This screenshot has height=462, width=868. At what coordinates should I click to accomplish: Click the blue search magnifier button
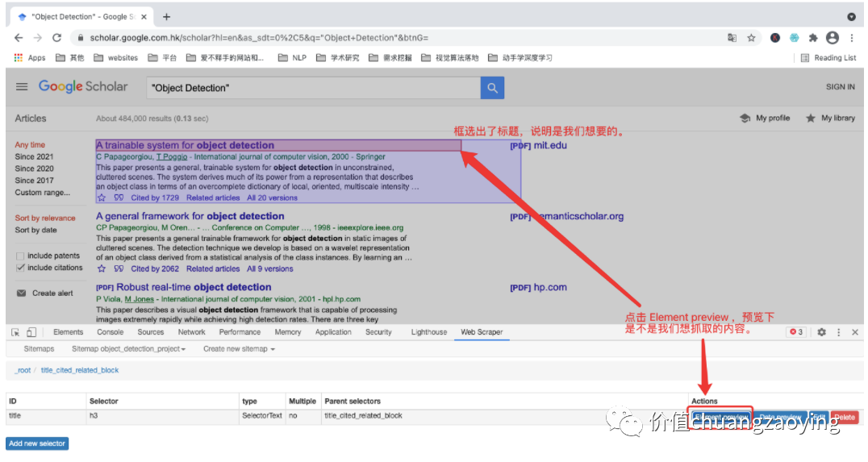coord(492,87)
